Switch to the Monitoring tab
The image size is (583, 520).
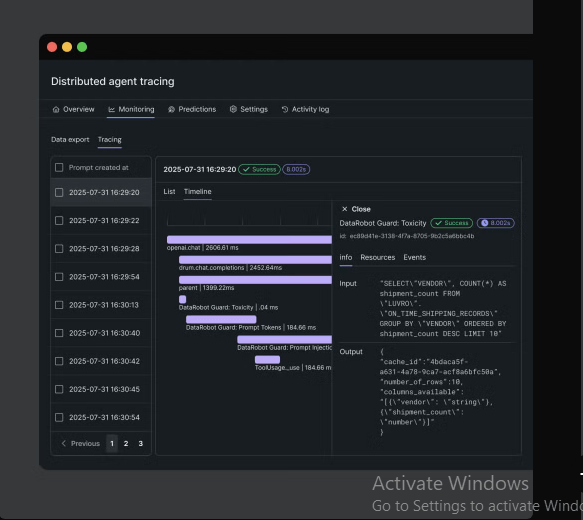[131, 109]
